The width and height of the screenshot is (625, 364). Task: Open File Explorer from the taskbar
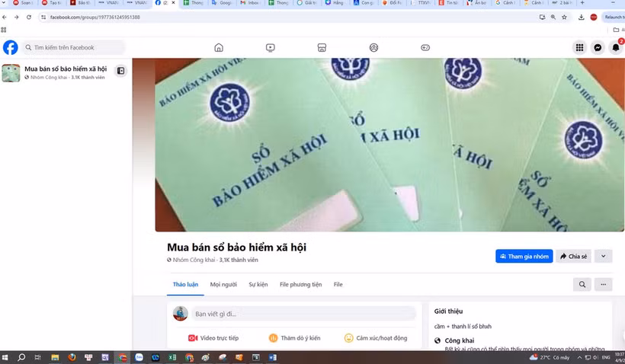coord(55,357)
